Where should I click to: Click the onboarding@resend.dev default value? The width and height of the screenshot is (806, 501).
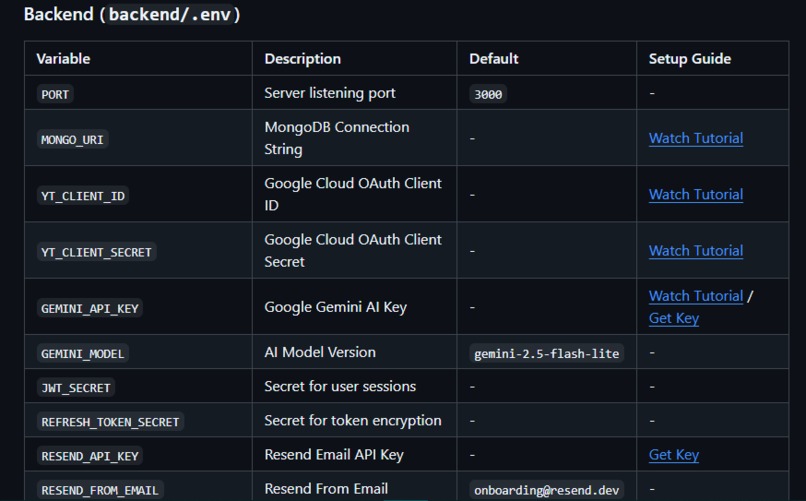pyautogui.click(x=546, y=491)
